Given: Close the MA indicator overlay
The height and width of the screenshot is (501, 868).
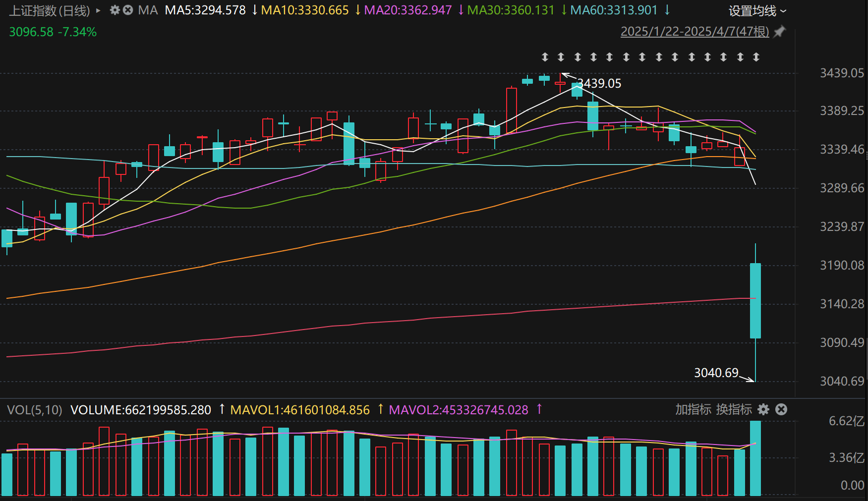Looking at the screenshot, I should point(128,10).
